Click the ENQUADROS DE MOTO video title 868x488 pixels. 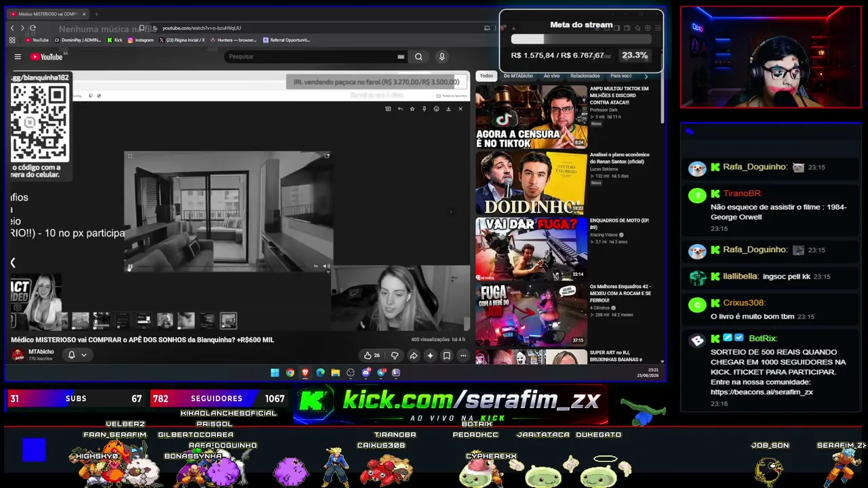tap(620, 224)
